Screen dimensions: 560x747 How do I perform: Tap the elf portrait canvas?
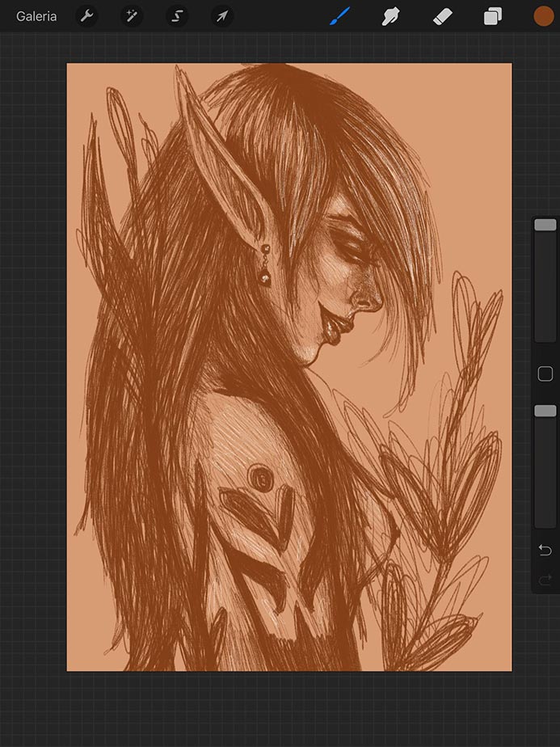(289, 367)
